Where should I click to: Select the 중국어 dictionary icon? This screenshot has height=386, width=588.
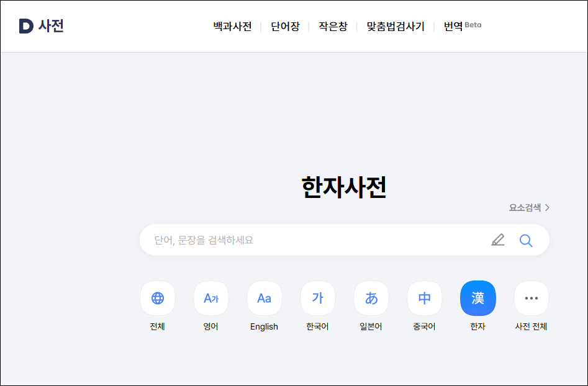click(424, 298)
